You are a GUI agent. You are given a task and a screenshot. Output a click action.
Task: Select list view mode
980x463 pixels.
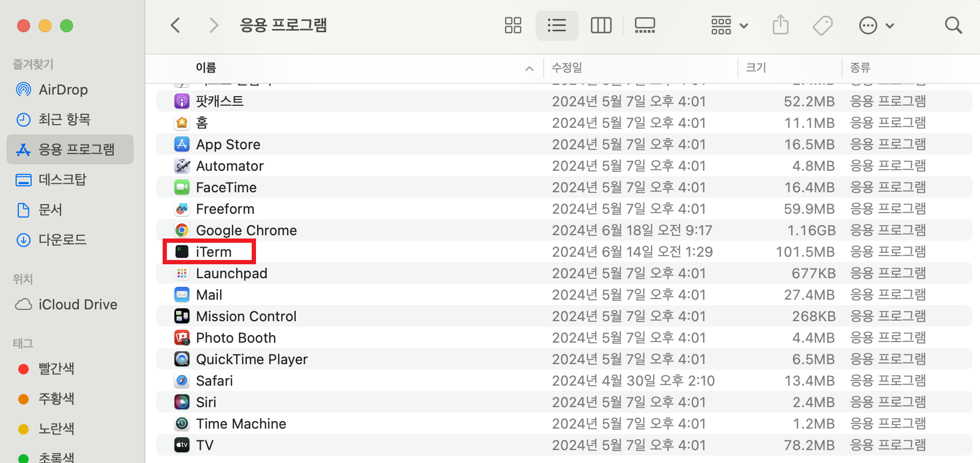[557, 25]
